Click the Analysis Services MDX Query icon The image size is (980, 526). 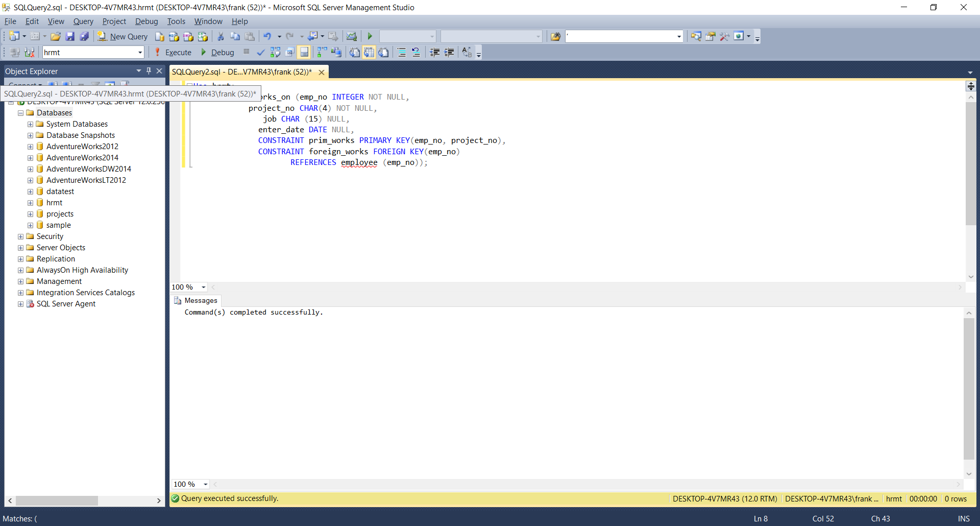click(174, 36)
